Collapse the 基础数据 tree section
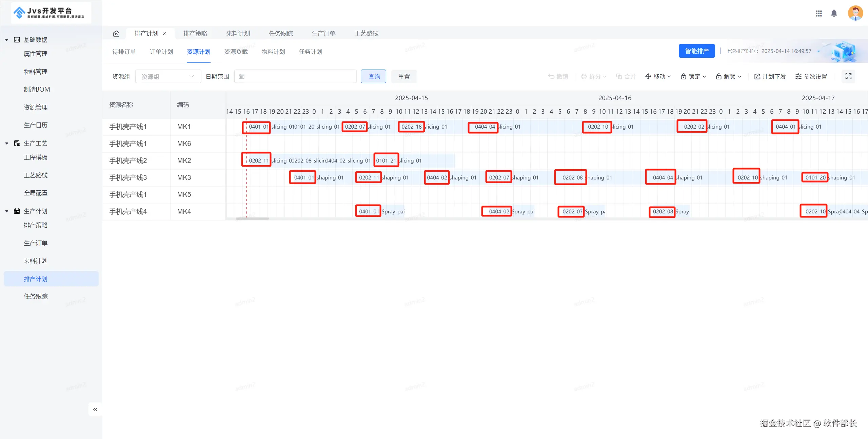This screenshot has height=439, width=868. [x=7, y=40]
